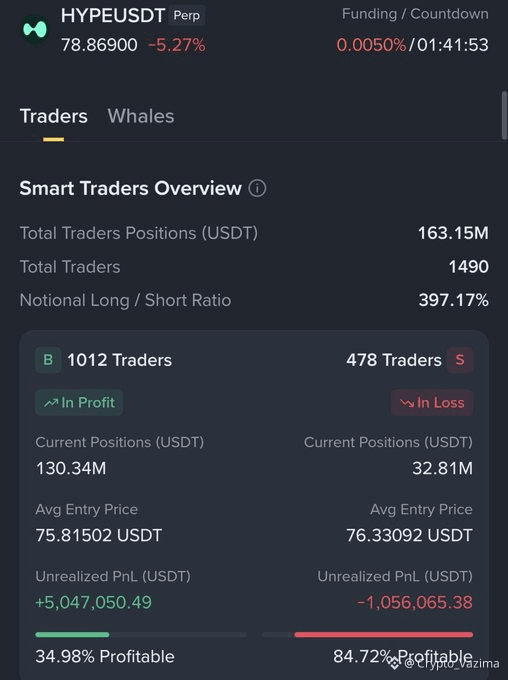Click the Notional Long / Short Ratio value

pyautogui.click(x=453, y=300)
